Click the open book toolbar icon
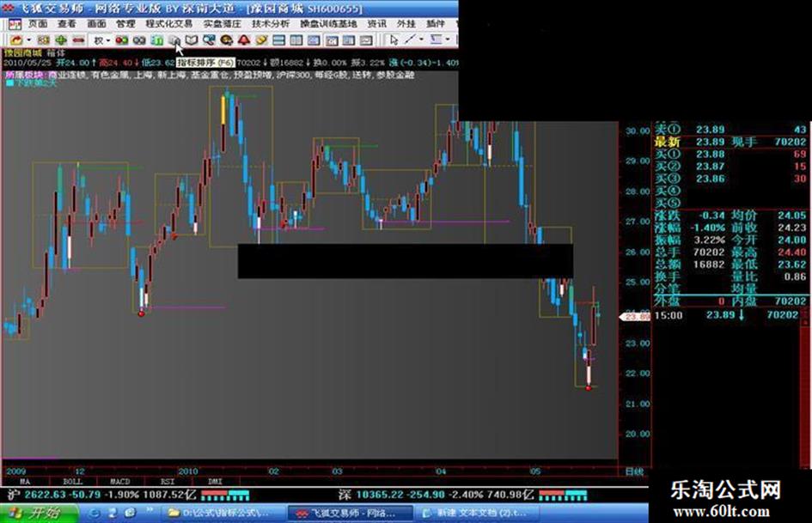The height and width of the screenshot is (523, 812). point(192,40)
